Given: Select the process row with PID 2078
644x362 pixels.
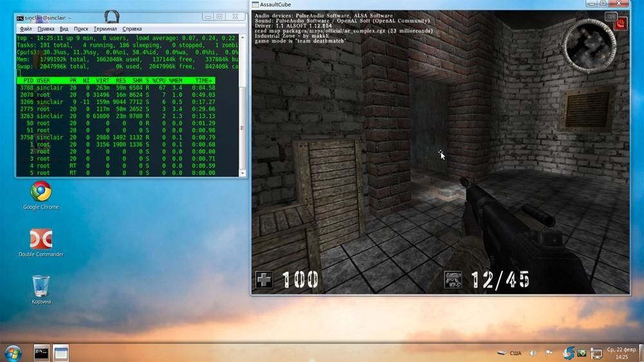Looking at the screenshot, I should tap(117, 95).
